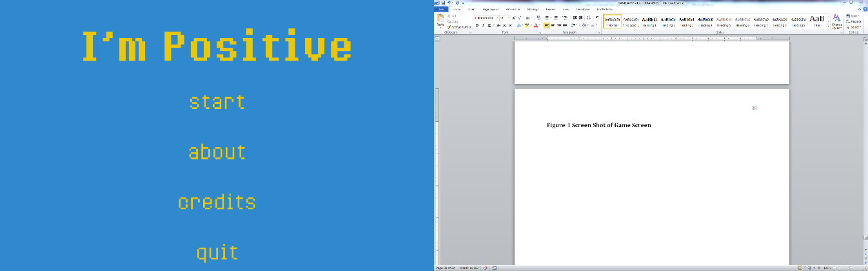The height and width of the screenshot is (271, 868).
Task: Click Find in the Editing group
Action: [853, 15]
